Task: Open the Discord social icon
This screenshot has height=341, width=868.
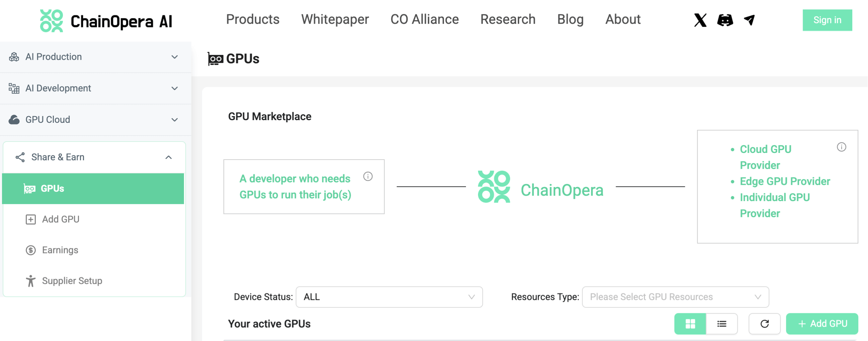Action: tap(725, 20)
